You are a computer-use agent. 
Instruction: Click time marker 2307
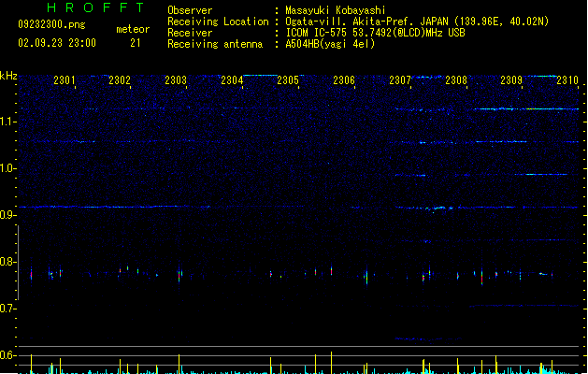click(x=400, y=80)
